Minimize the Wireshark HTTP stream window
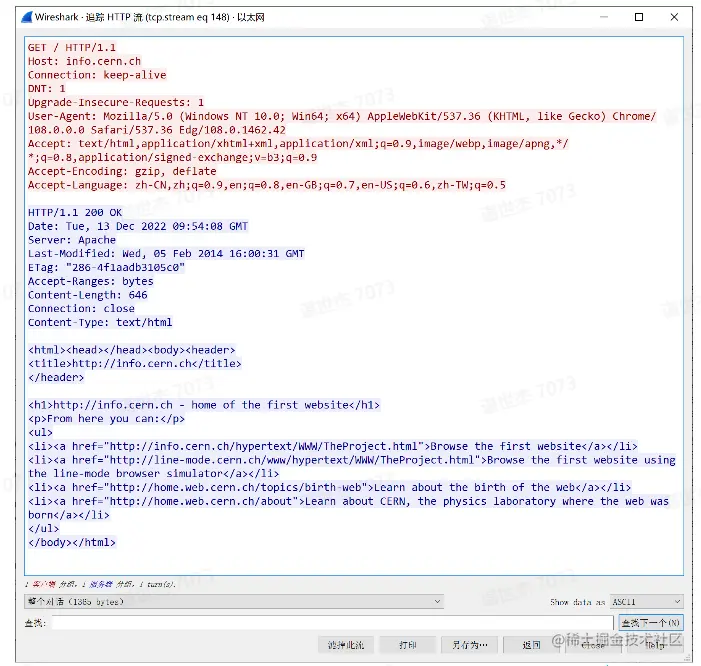Screen dimensions: 701x666 [x=604, y=17]
